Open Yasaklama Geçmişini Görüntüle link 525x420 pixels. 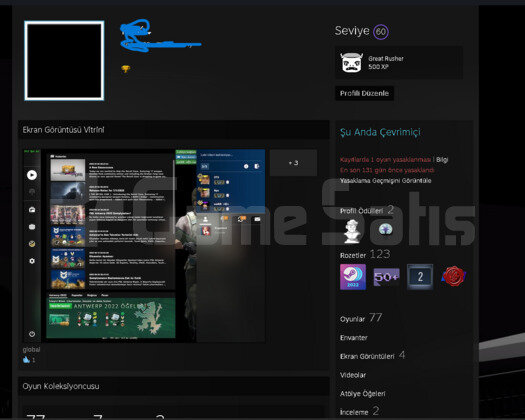(385, 181)
